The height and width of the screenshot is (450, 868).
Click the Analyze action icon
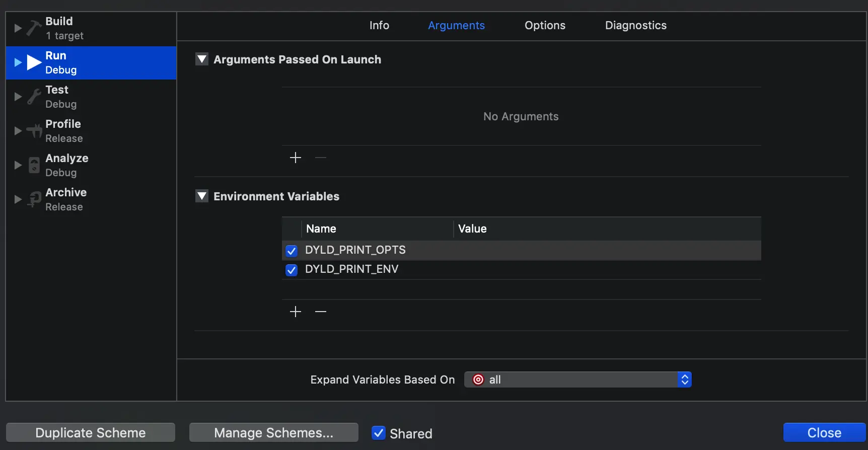pyautogui.click(x=34, y=165)
